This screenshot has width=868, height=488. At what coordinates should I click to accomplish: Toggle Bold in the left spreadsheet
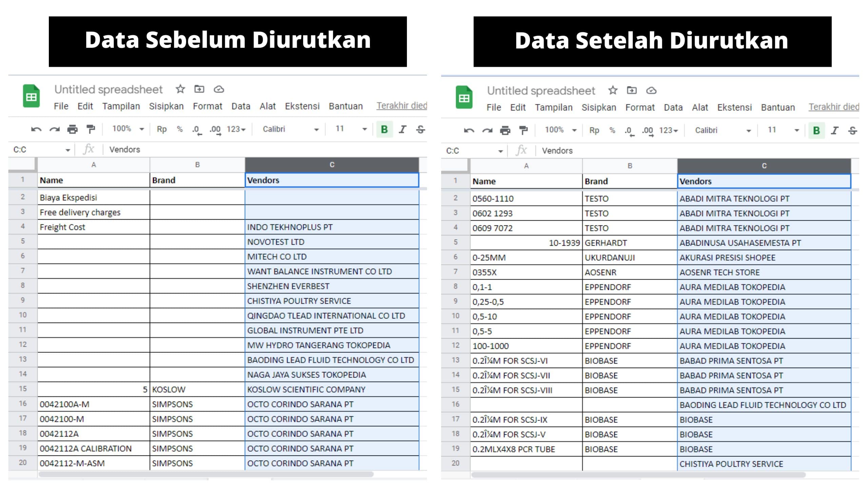[x=384, y=129]
